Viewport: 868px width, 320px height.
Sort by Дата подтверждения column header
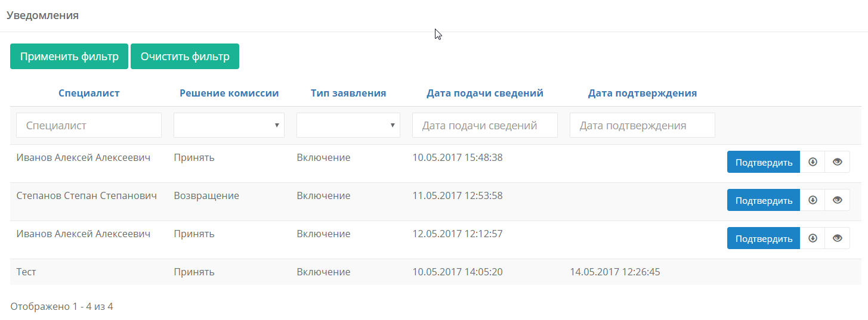tap(642, 93)
